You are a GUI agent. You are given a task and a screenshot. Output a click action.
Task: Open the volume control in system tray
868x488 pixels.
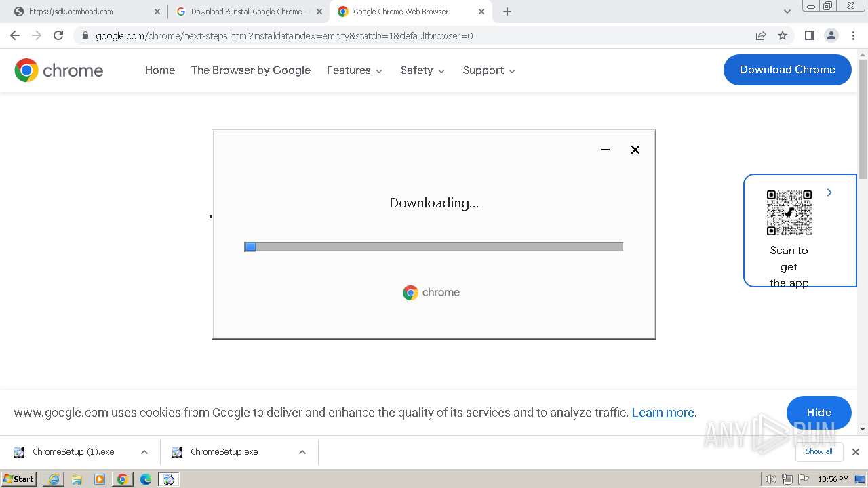771,479
